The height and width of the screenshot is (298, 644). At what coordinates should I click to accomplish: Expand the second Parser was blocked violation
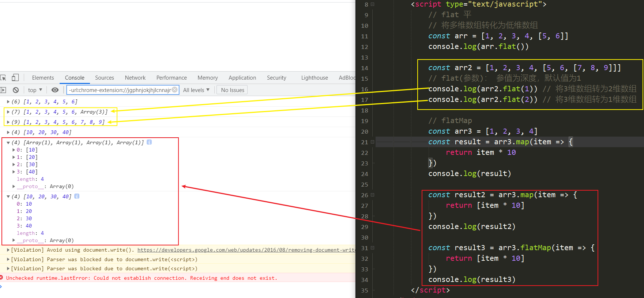[8, 268]
